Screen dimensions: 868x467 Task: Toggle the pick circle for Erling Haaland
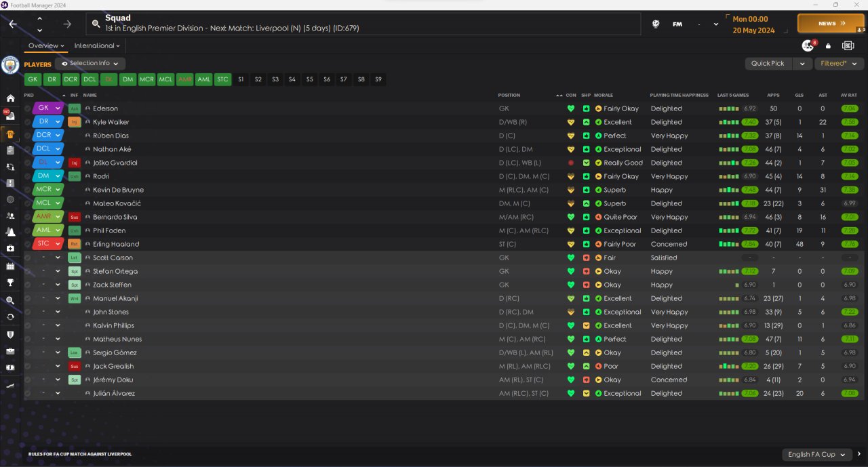[28, 244]
